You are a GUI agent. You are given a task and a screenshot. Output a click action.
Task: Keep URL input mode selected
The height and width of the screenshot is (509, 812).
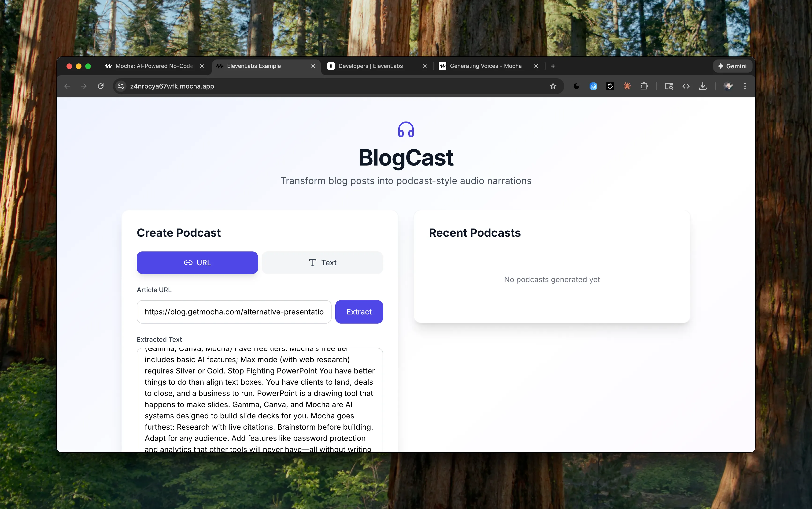[197, 262]
